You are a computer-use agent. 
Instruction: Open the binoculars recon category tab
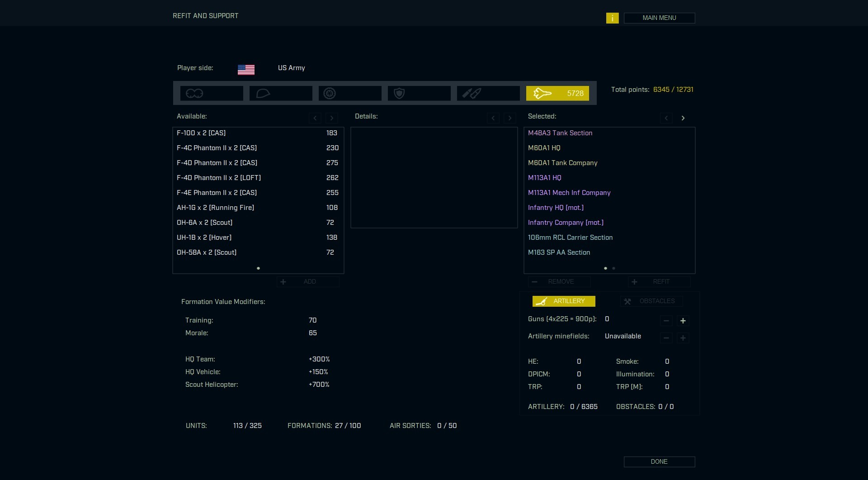coord(211,93)
